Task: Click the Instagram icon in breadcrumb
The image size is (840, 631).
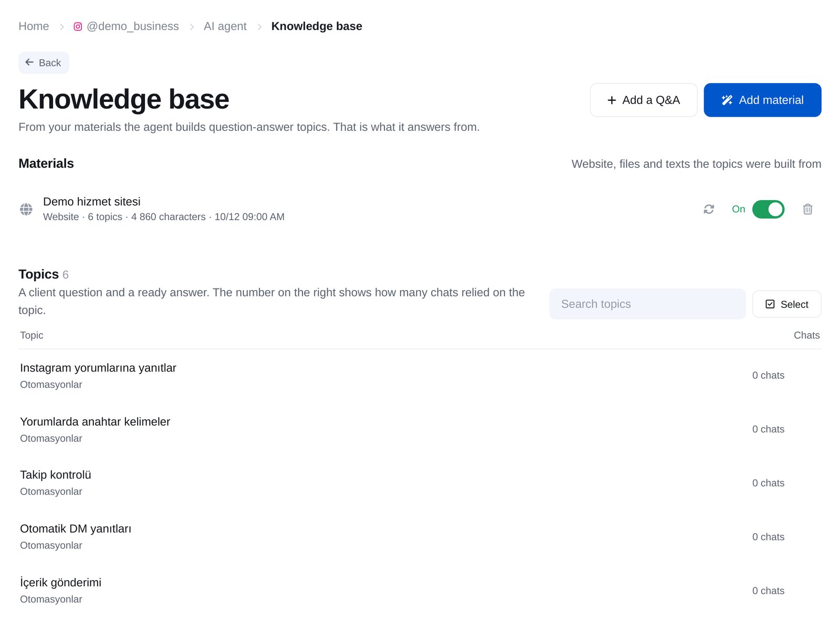Action: (78, 26)
